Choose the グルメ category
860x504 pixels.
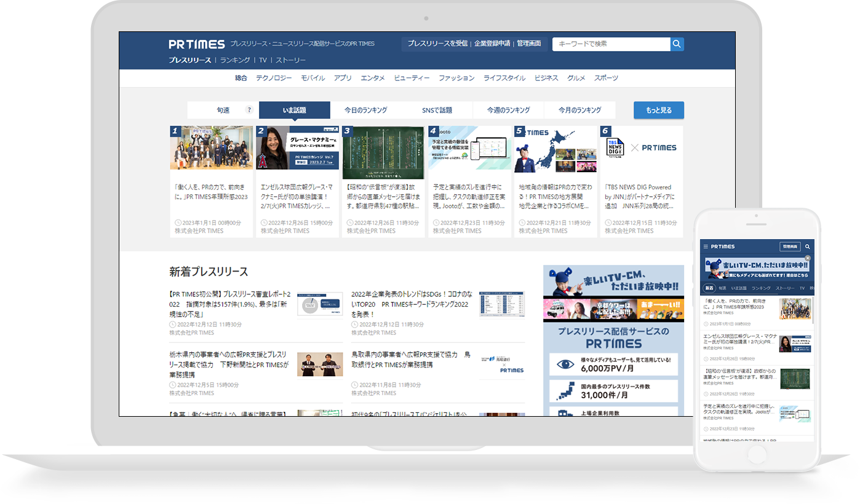tap(576, 78)
